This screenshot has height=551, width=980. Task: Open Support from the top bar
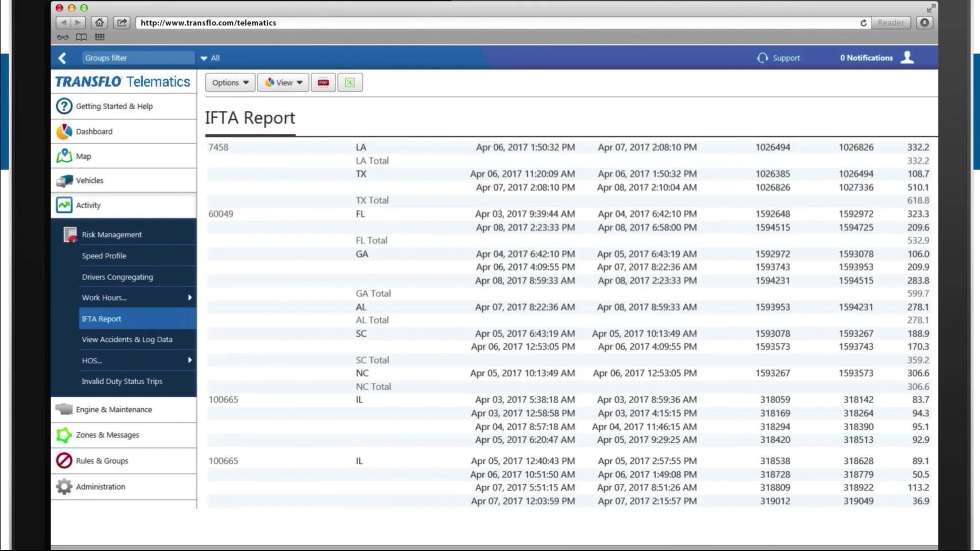786,58
